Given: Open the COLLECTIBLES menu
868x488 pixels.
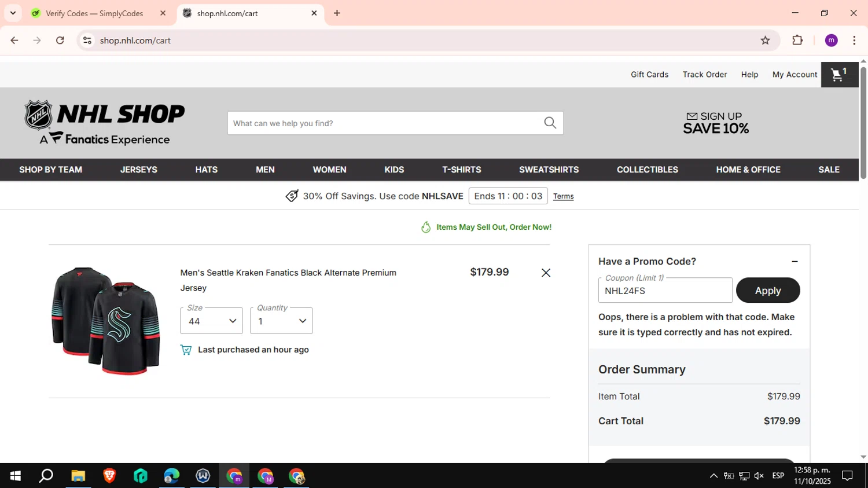Looking at the screenshot, I should click(648, 170).
